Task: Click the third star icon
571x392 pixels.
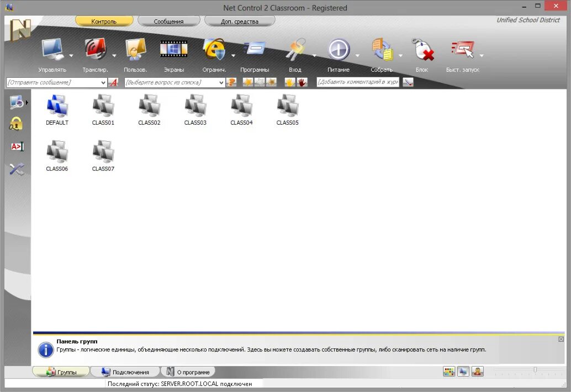Action: tap(271, 82)
